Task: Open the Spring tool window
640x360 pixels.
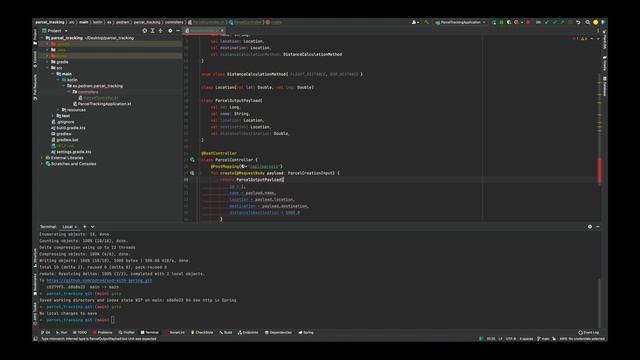Action: point(306,333)
